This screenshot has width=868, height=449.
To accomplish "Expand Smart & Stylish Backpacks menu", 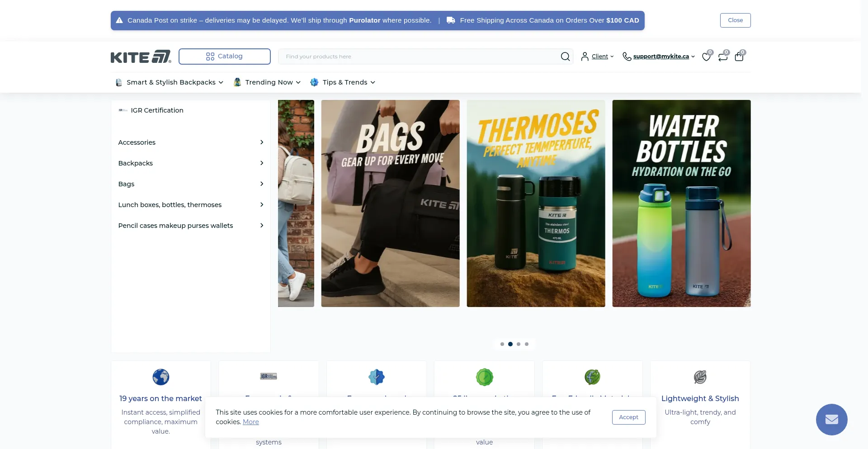I will (175, 82).
